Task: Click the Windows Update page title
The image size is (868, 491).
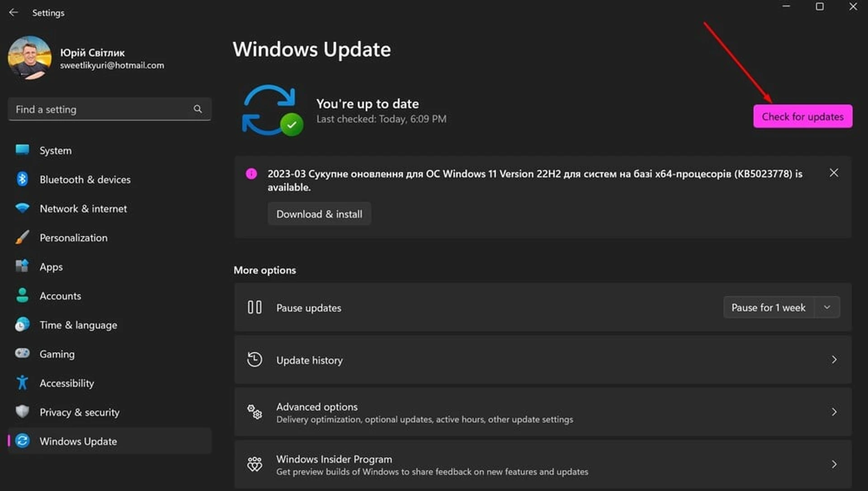Action: tap(311, 49)
